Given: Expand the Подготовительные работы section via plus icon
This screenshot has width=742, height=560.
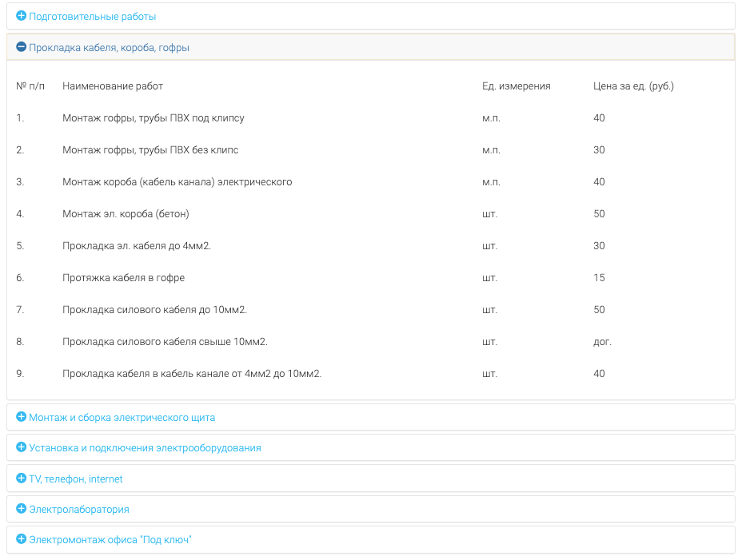Looking at the screenshot, I should coord(22,16).
